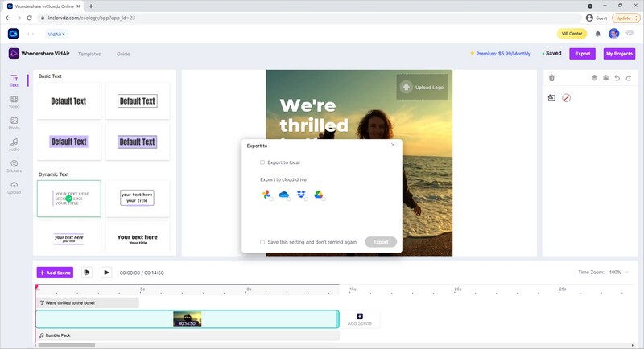Select the no-color slash circle
Viewport: 644px width, 349px height.
click(566, 97)
